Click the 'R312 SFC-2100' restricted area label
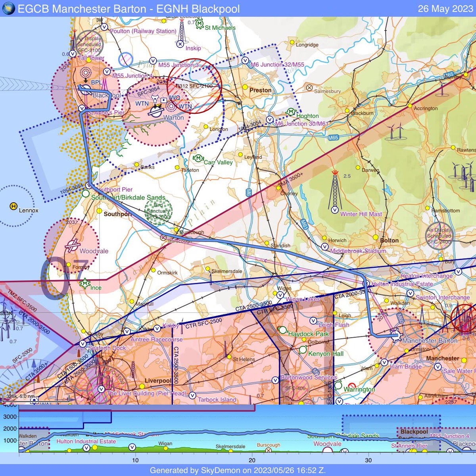Viewport: 476px width, 476px height. click(x=195, y=86)
